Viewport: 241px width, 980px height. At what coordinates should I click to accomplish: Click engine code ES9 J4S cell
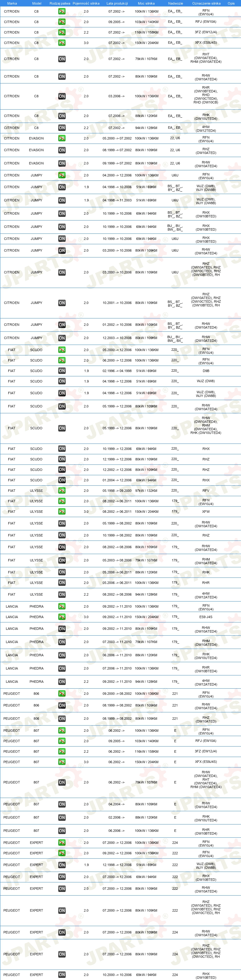pyautogui.click(x=206, y=617)
